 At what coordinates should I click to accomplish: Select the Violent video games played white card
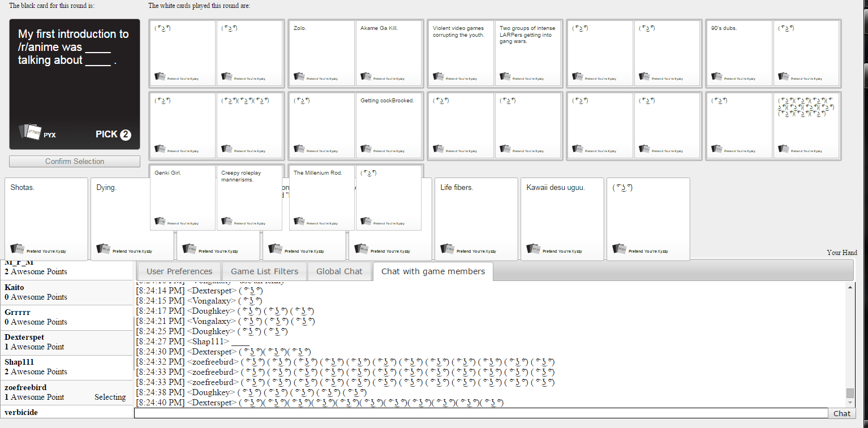tap(460, 53)
